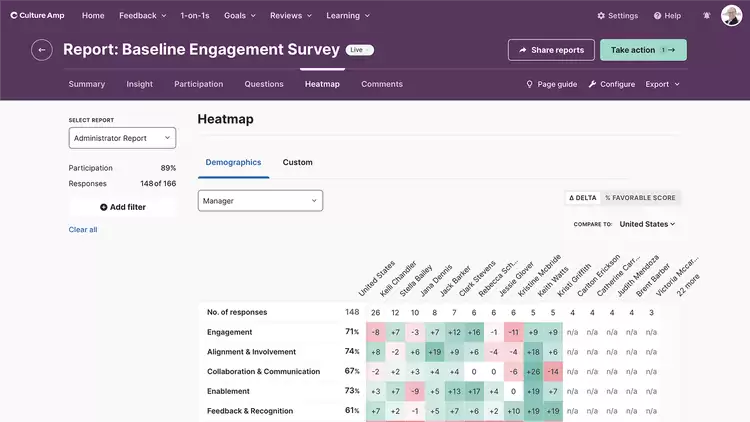Image resolution: width=750 pixels, height=422 pixels.
Task: Switch heatmap to Delta view
Action: (x=582, y=198)
